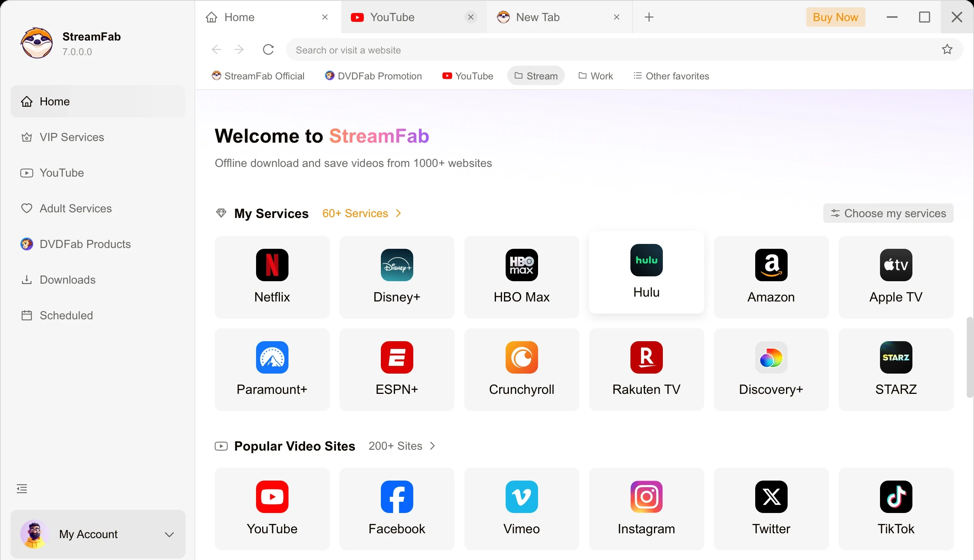Open the Disney+ service tile
The height and width of the screenshot is (560, 974).
(397, 277)
